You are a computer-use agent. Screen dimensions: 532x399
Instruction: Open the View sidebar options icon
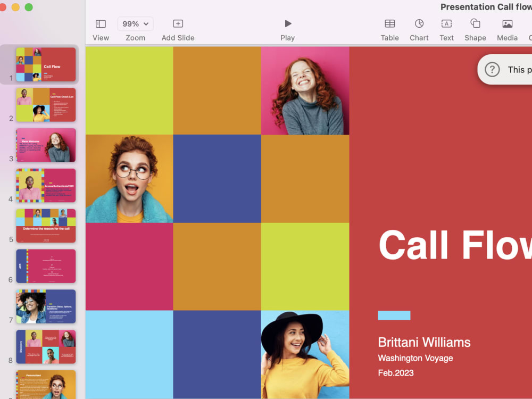point(101,24)
